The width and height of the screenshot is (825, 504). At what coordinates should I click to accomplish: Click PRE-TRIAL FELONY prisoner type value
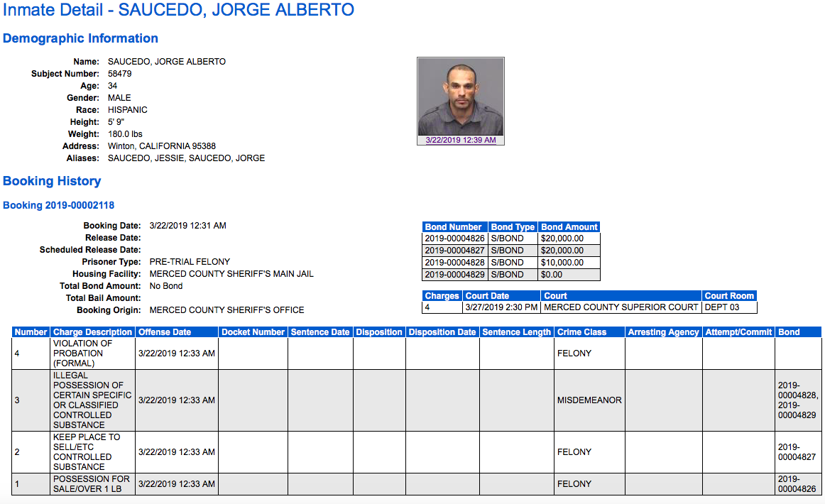click(190, 262)
